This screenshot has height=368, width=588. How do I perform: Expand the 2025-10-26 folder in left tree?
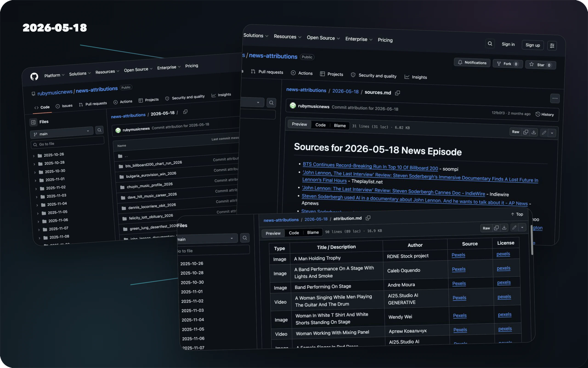(x=34, y=156)
